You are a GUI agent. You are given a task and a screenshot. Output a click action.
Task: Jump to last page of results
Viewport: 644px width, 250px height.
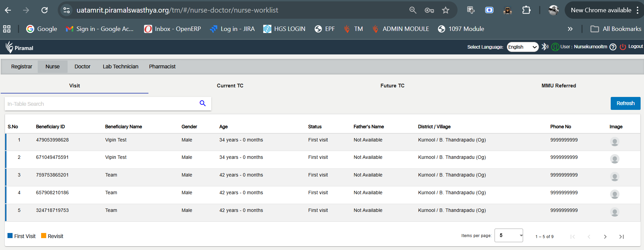621,237
